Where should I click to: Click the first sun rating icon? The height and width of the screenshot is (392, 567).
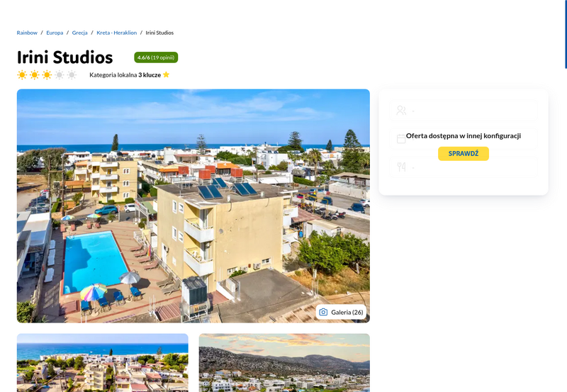click(22, 75)
